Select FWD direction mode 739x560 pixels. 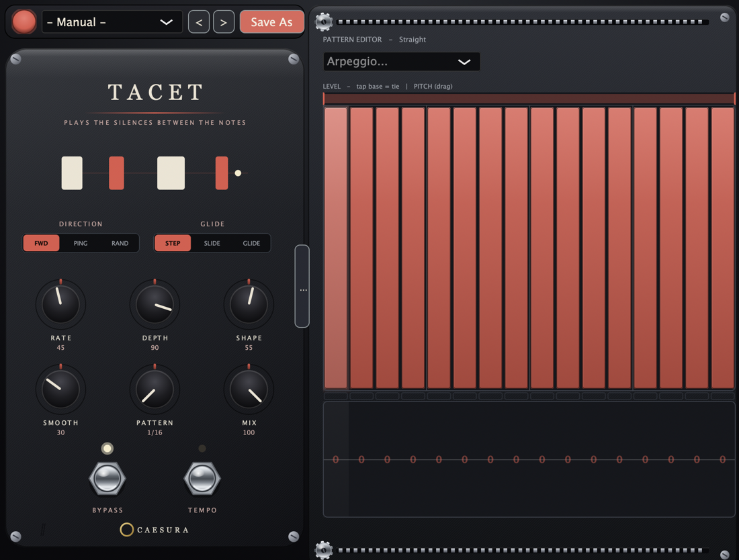[42, 243]
